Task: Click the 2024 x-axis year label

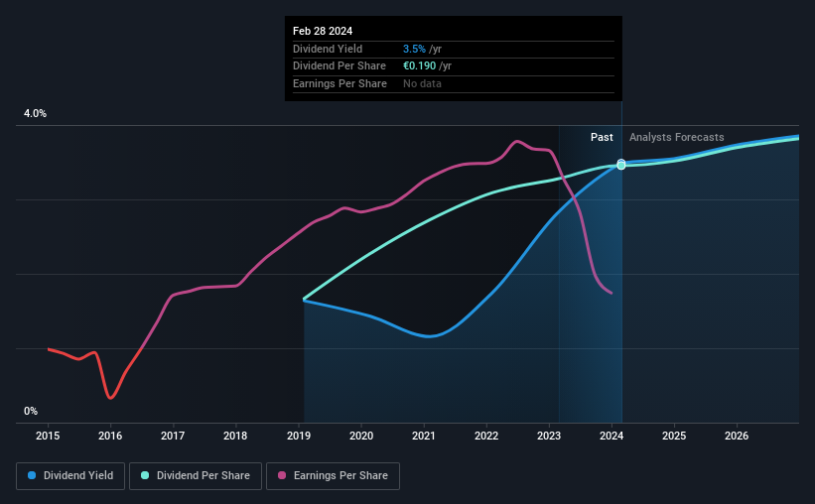Action: click(611, 436)
